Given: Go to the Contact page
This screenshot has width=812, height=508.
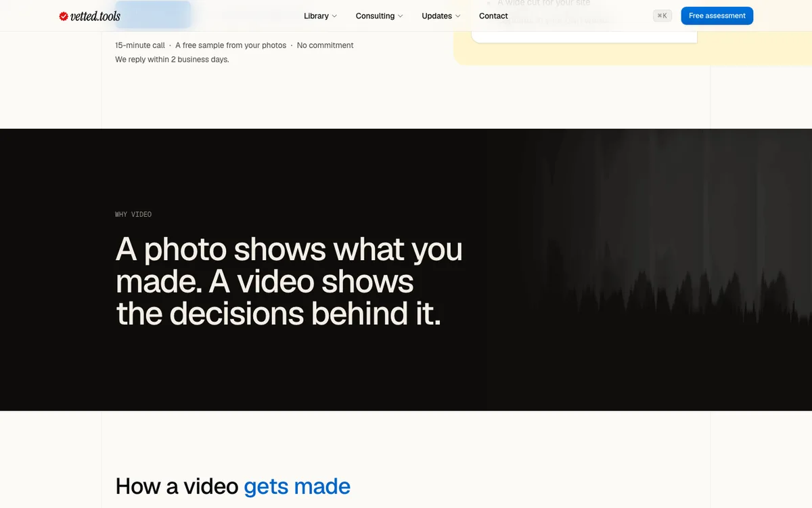Looking at the screenshot, I should (x=493, y=16).
